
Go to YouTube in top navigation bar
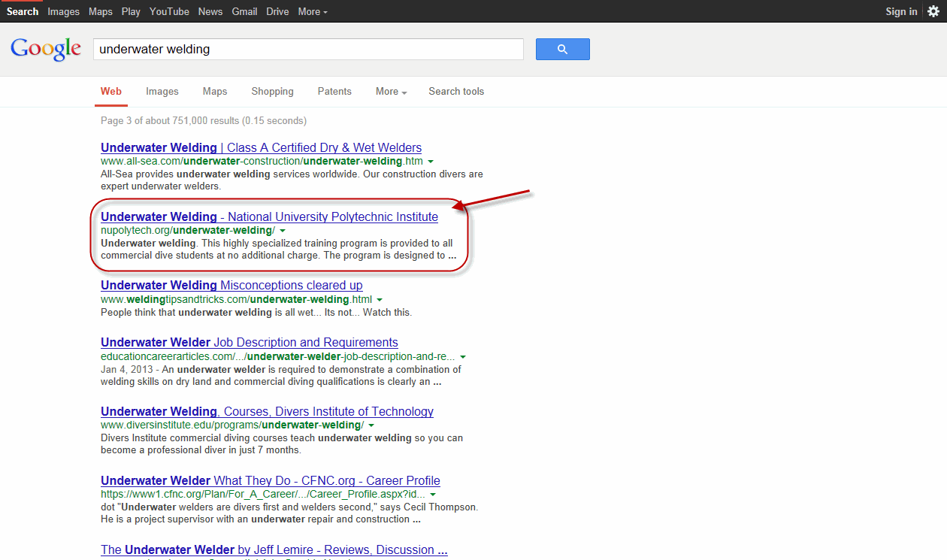[169, 11]
